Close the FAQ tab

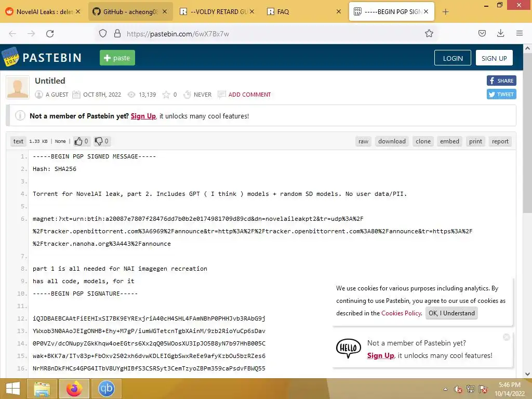[x=338, y=11]
